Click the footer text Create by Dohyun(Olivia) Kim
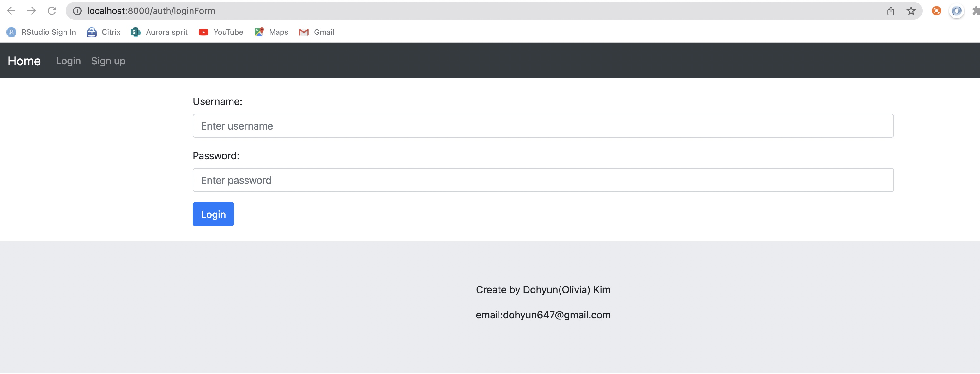Viewport: 980px width, 374px height. click(543, 290)
